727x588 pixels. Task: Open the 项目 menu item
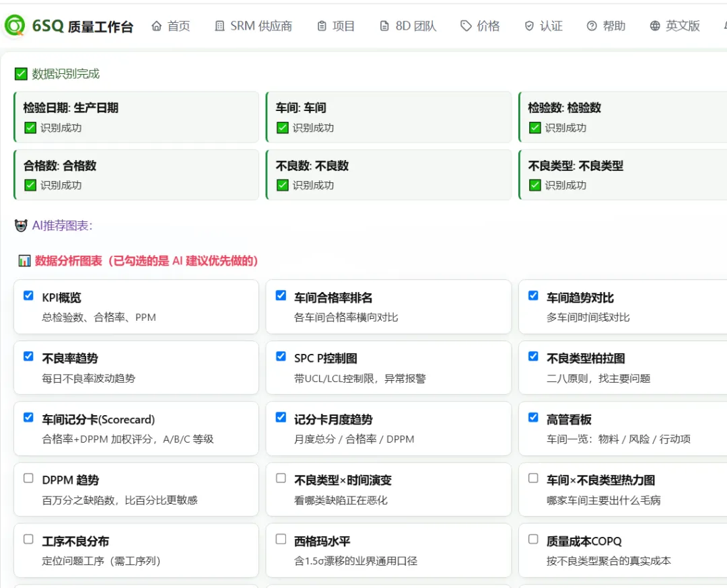tap(336, 26)
